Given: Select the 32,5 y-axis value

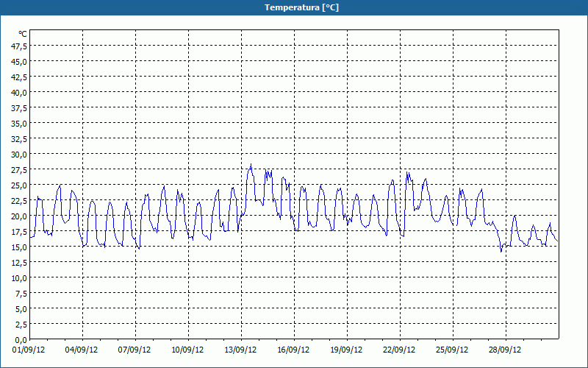Looking at the screenshot, I should [20, 139].
